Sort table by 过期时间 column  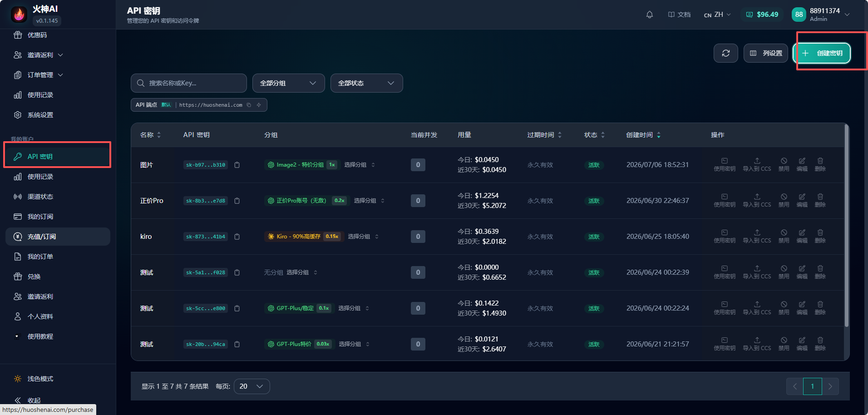(544, 135)
